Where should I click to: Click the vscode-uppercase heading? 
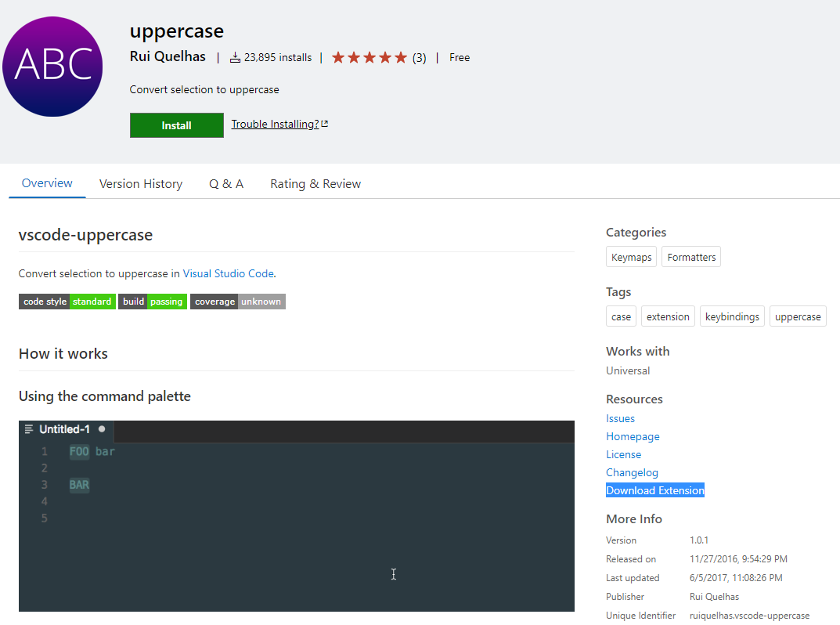point(85,235)
